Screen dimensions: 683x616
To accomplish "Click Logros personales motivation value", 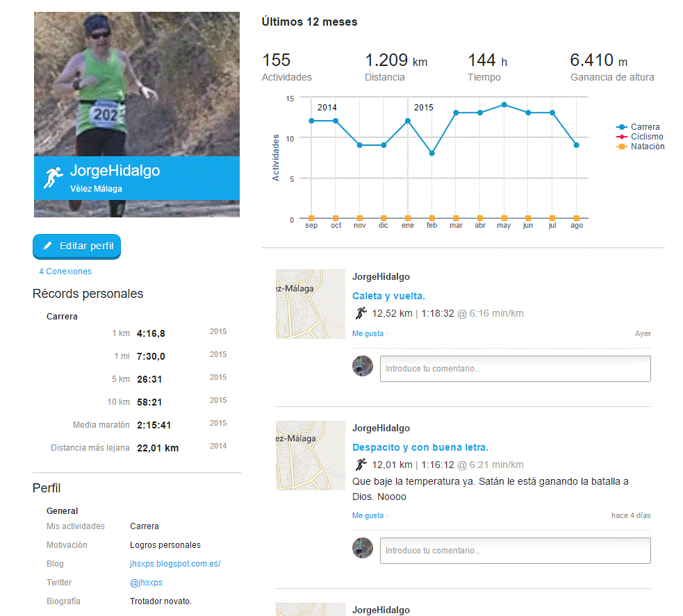I will tap(165, 545).
